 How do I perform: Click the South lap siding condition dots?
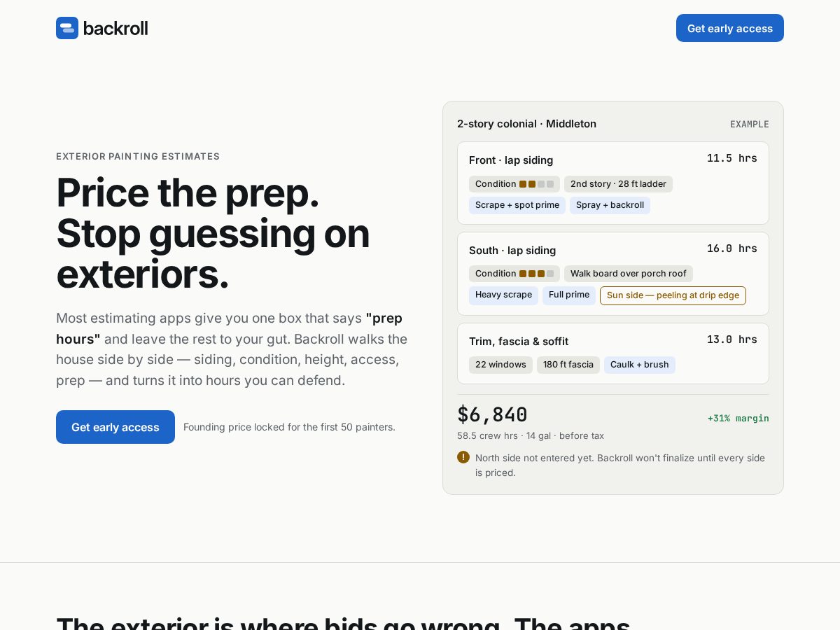point(536,274)
